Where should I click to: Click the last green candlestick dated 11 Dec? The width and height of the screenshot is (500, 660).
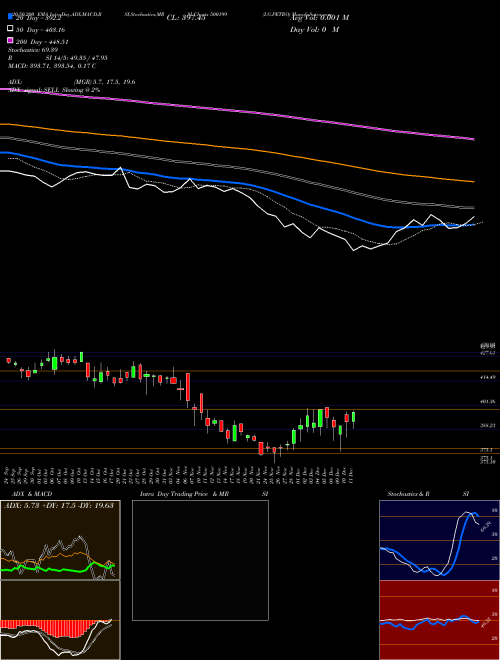[353, 417]
